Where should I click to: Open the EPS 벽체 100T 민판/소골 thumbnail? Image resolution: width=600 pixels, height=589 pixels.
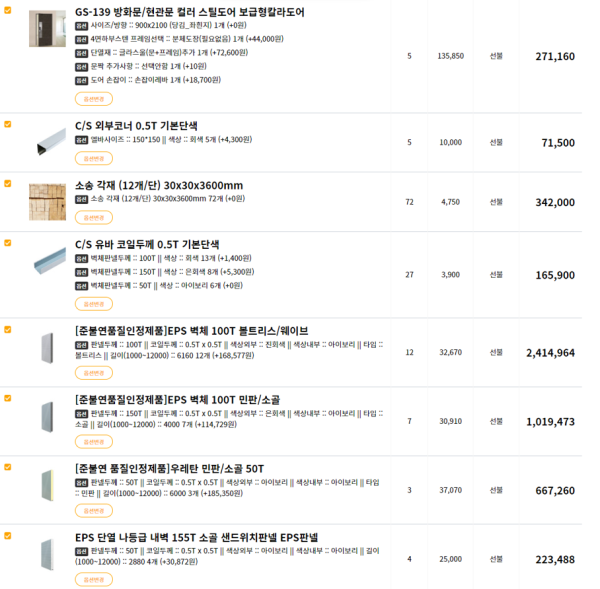pyautogui.click(x=47, y=419)
